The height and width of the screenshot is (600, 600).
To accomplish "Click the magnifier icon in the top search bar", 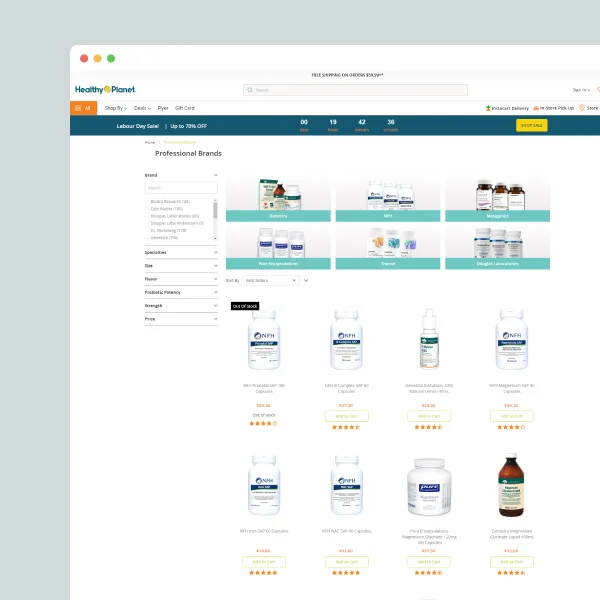I will click(250, 90).
